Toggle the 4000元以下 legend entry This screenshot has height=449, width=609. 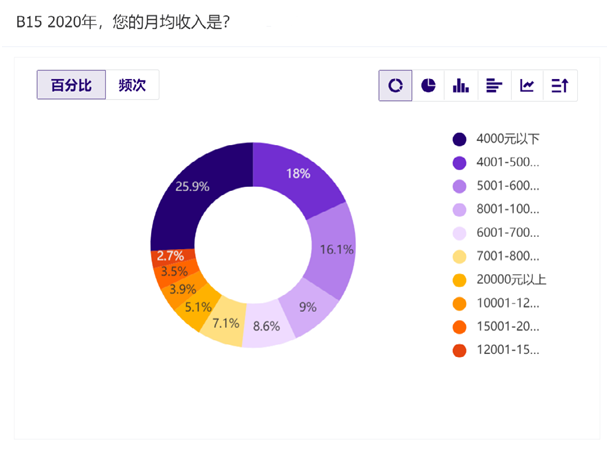(x=508, y=139)
